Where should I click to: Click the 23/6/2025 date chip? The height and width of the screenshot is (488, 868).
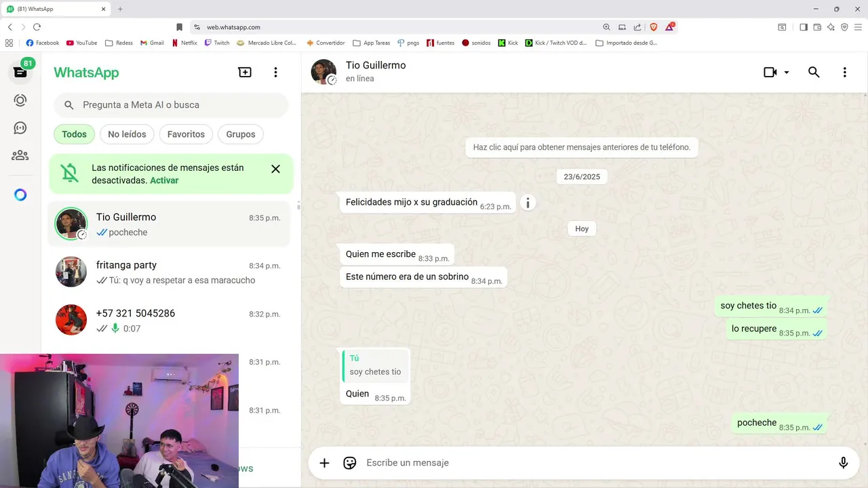point(582,176)
